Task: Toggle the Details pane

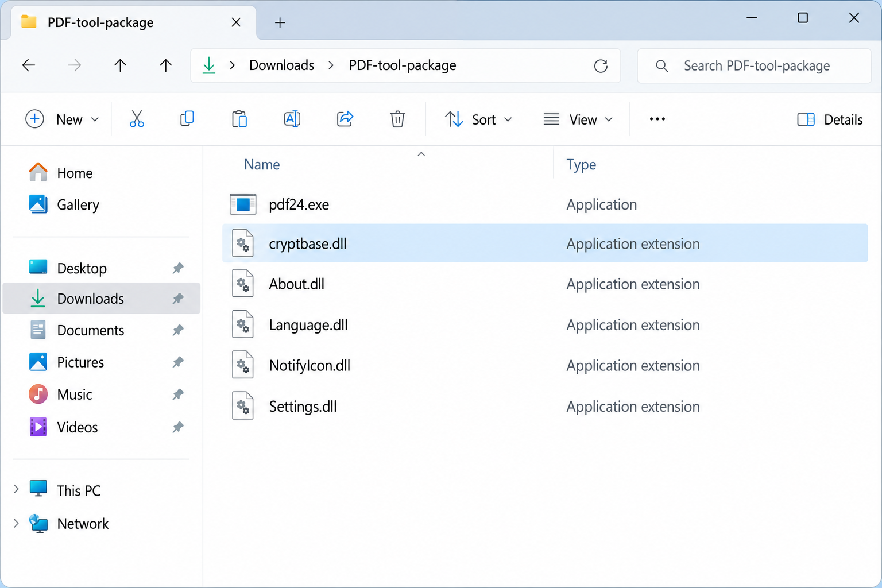Action: coord(830,119)
